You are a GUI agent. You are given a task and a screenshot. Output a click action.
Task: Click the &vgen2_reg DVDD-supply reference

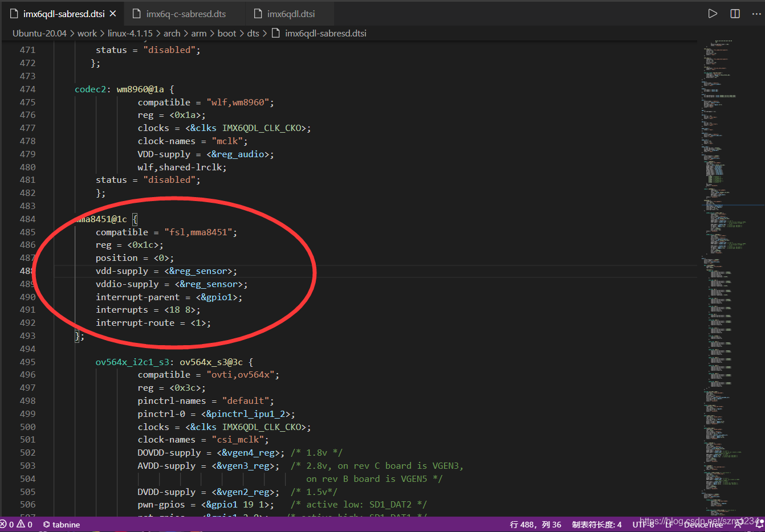pos(243,492)
